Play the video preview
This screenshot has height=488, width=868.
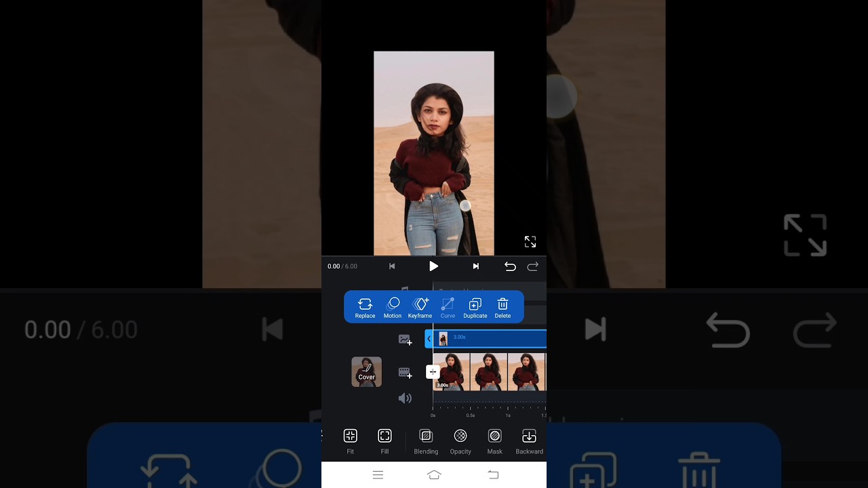(x=433, y=266)
